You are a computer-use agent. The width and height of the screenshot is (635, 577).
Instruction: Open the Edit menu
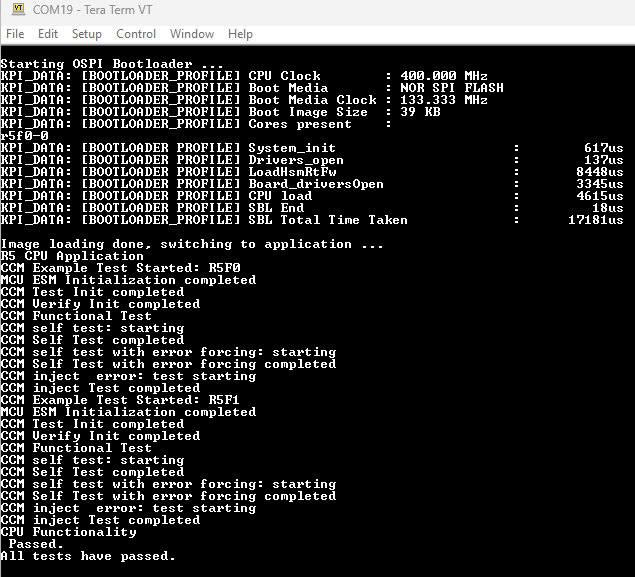[x=48, y=34]
